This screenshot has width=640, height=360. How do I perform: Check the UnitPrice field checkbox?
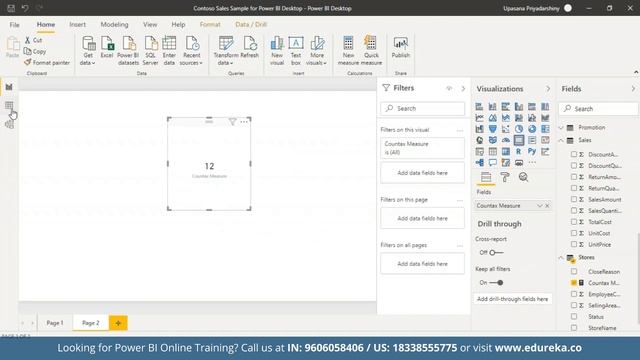tap(574, 244)
